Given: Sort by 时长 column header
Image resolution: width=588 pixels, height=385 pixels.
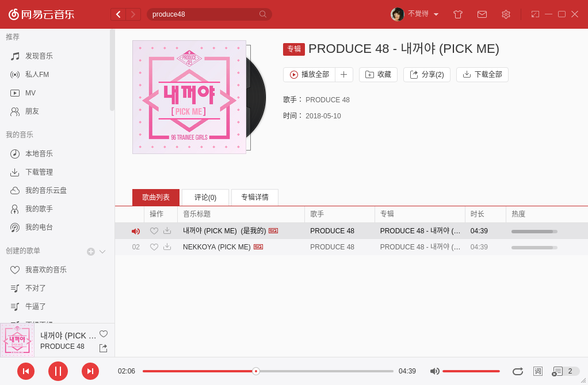Looking at the screenshot, I should point(485,214).
